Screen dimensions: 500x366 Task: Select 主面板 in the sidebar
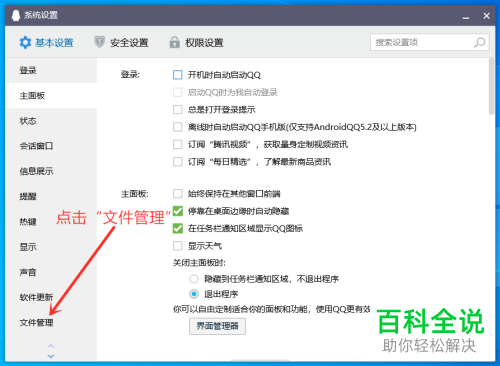51,96
